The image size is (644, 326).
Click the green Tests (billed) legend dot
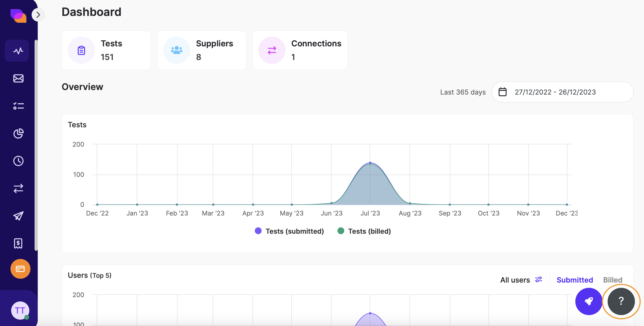pos(341,231)
